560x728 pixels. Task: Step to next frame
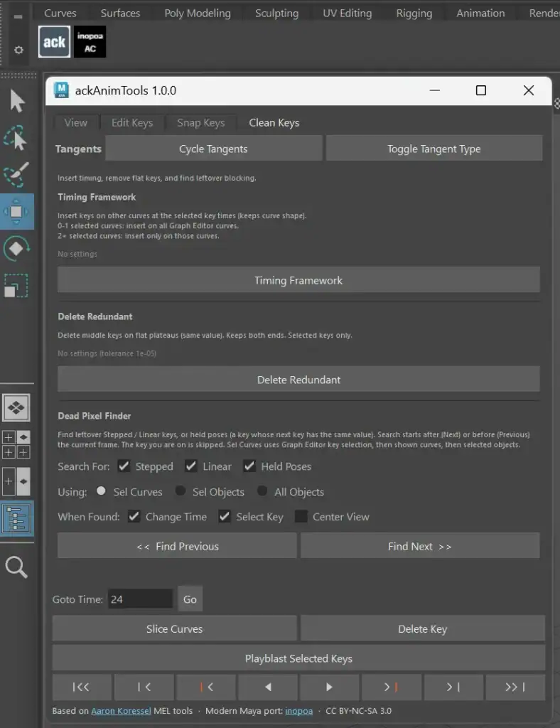coord(453,687)
